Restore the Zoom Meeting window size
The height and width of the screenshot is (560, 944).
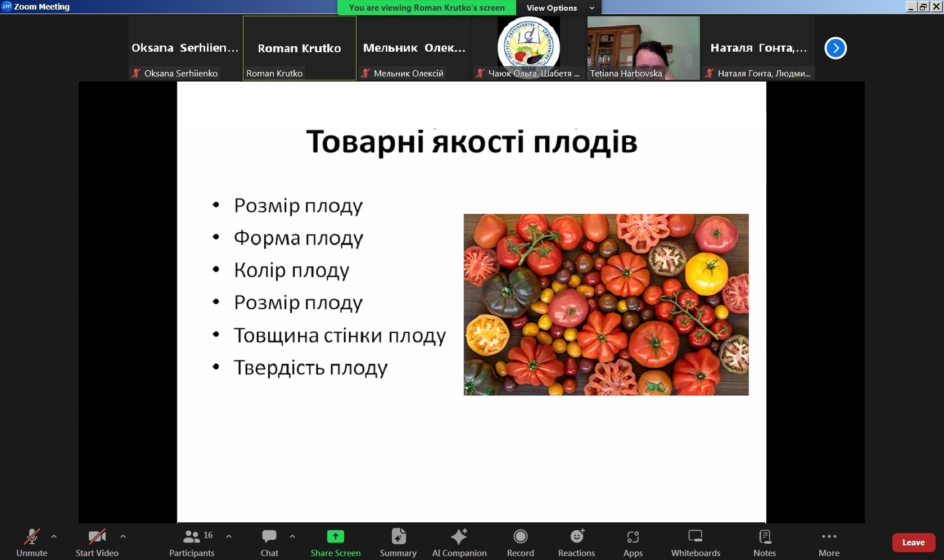pos(924,7)
